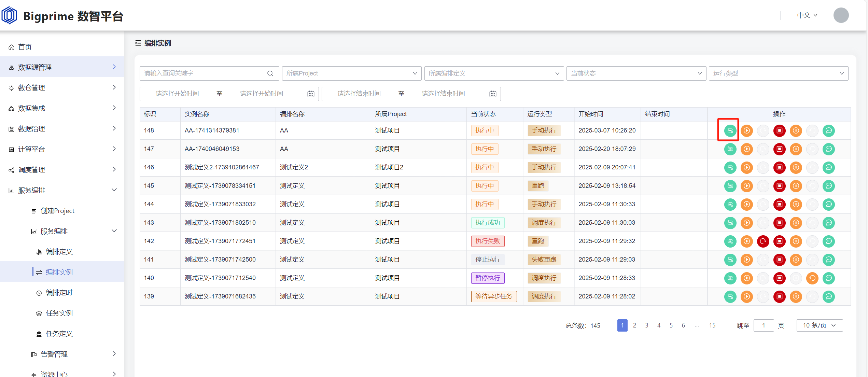Open the 运行类型 dropdown filter
This screenshot has height=377, width=868.
click(779, 73)
